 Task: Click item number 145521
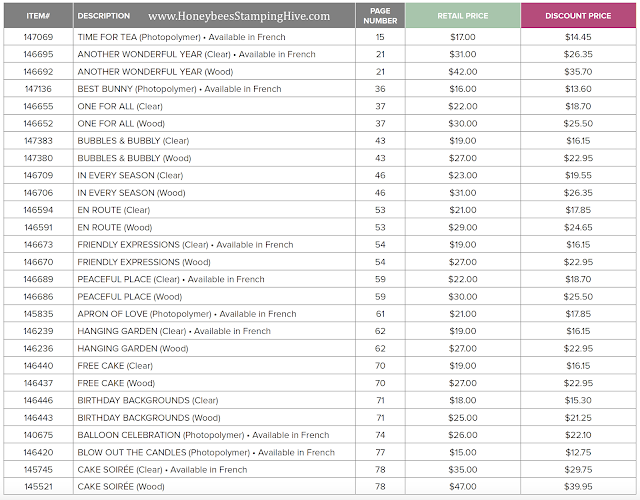click(38, 487)
